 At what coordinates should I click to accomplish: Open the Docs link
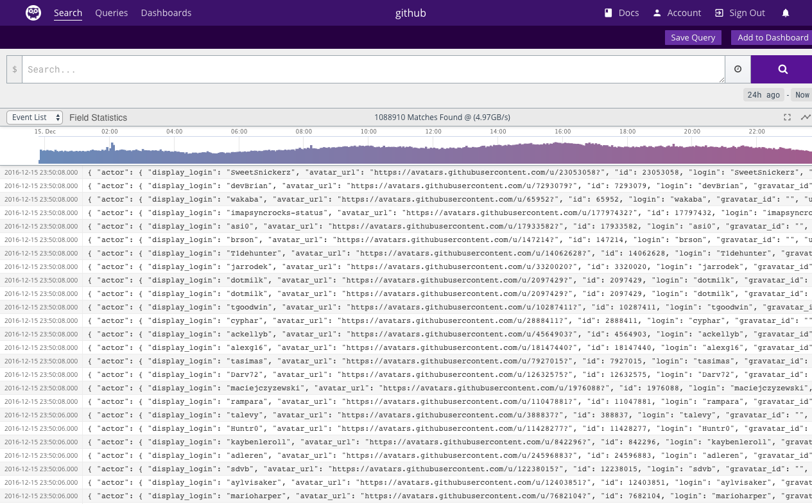point(621,13)
